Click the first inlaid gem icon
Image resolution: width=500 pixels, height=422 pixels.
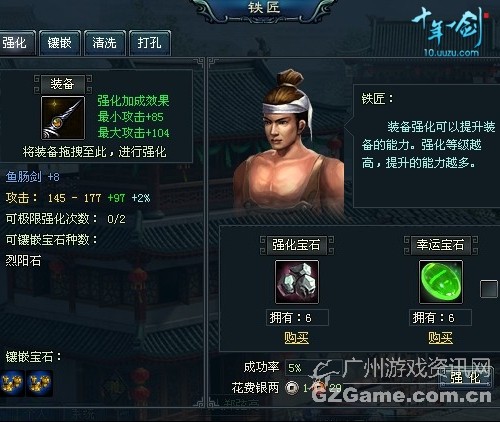(12, 383)
